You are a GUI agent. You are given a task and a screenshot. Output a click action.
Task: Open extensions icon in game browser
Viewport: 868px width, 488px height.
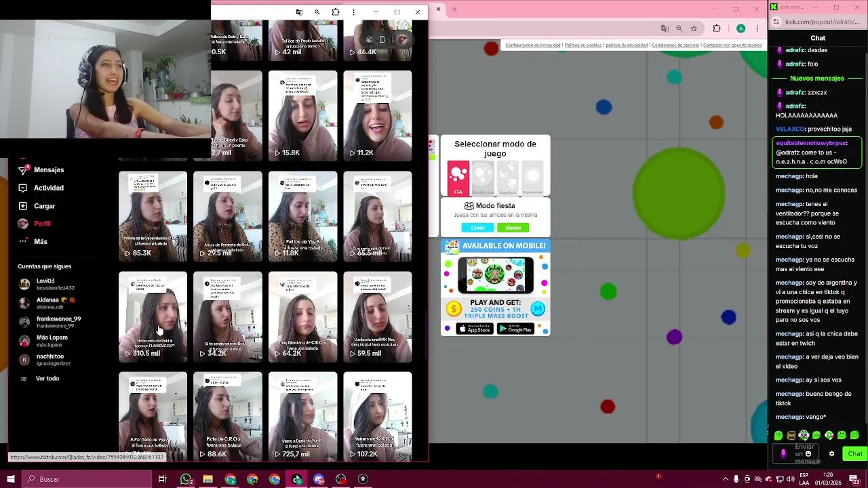[x=717, y=28]
